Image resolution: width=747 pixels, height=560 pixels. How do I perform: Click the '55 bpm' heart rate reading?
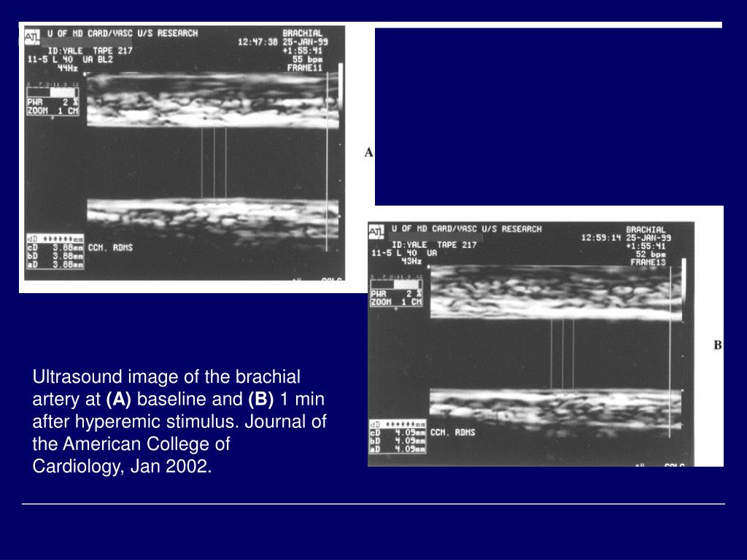pos(307,59)
